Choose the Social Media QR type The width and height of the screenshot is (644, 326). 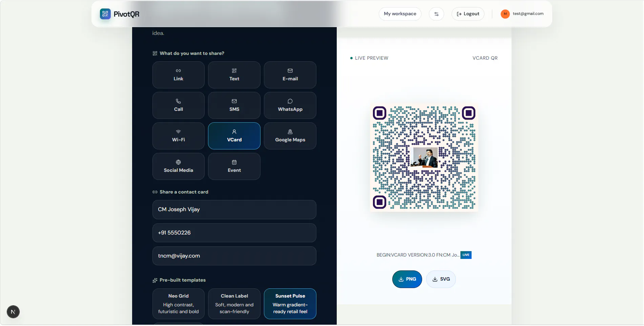179,166
